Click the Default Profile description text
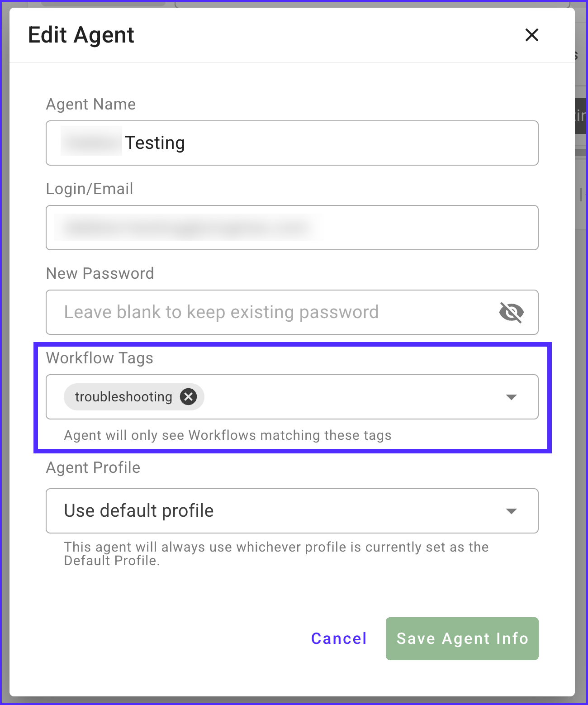588x705 pixels. click(276, 553)
